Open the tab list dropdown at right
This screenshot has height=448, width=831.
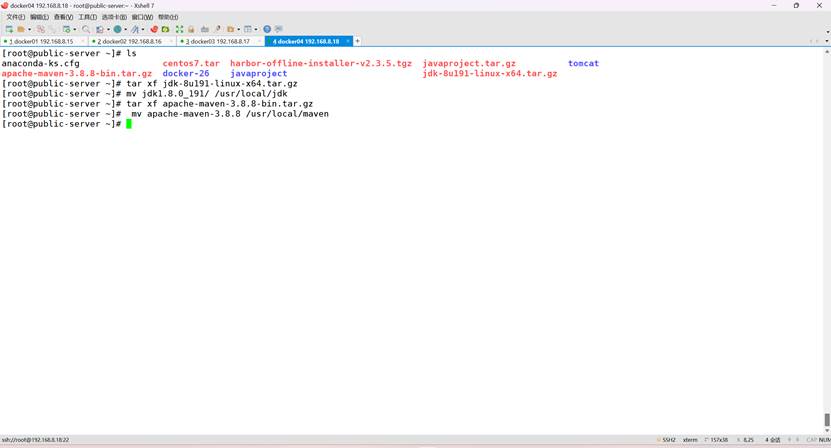click(x=827, y=41)
